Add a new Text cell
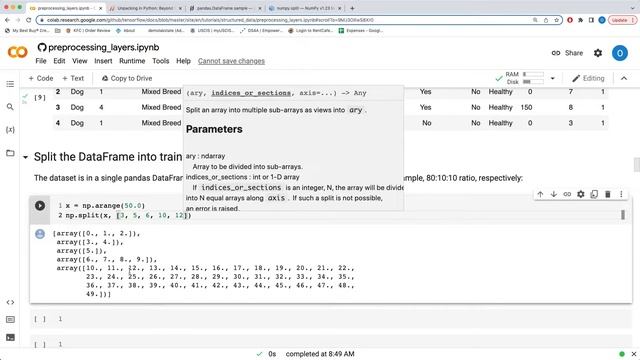 (73, 78)
